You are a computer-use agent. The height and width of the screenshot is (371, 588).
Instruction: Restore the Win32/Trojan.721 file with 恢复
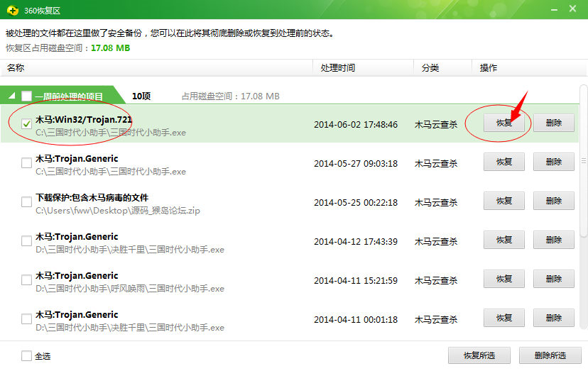503,123
